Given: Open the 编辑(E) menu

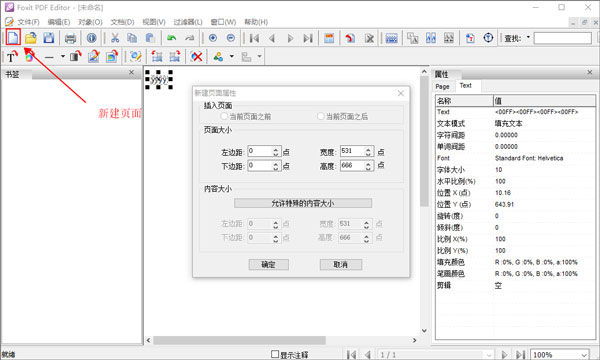Looking at the screenshot, I should (59, 22).
